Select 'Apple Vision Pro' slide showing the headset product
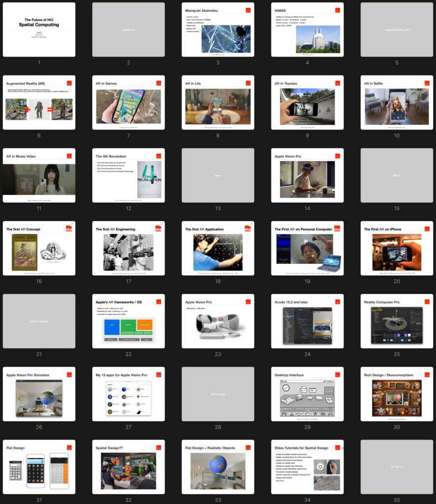436x504 pixels. pyautogui.click(x=218, y=321)
